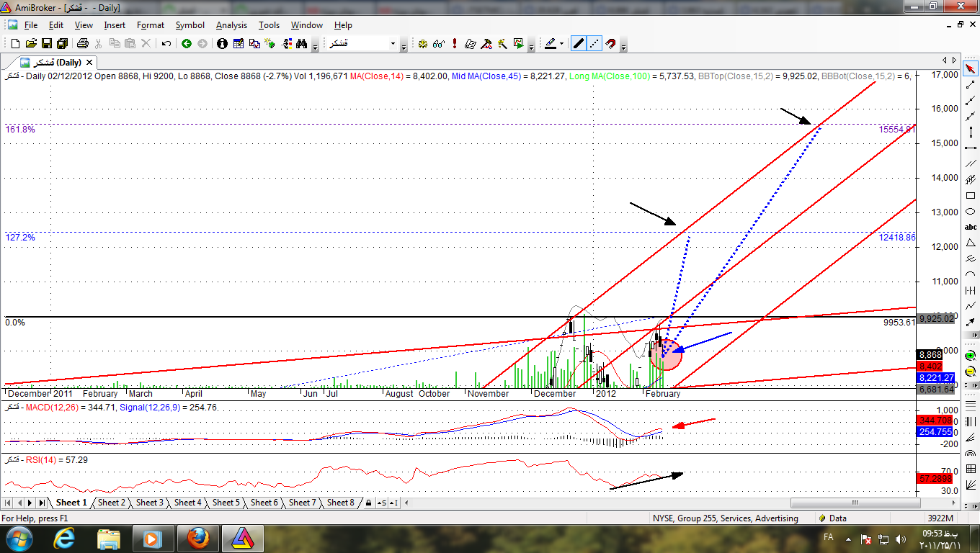Select the Ellipse drawing tool
Viewport: 980px width, 553px height.
click(x=970, y=211)
